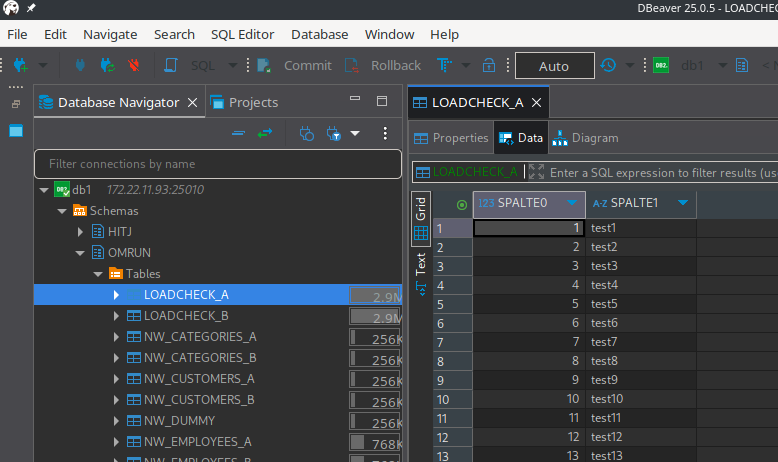Collapse the OMRUN schema
Viewport: 778px width, 462px height.
coord(80,253)
